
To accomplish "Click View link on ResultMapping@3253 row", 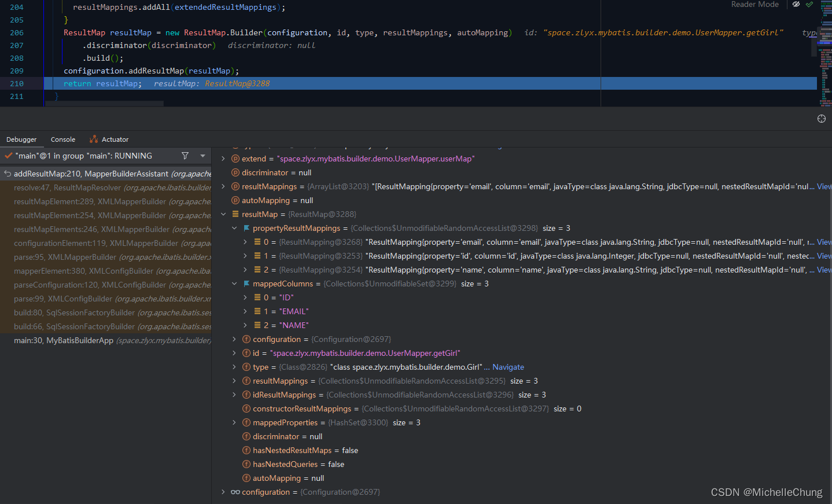I will [x=824, y=256].
